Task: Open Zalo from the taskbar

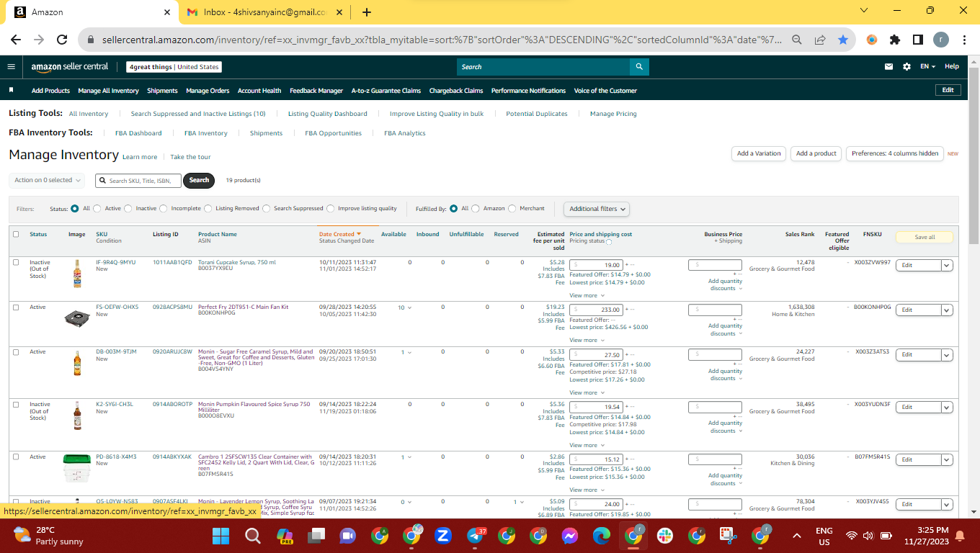Action: tap(443, 536)
